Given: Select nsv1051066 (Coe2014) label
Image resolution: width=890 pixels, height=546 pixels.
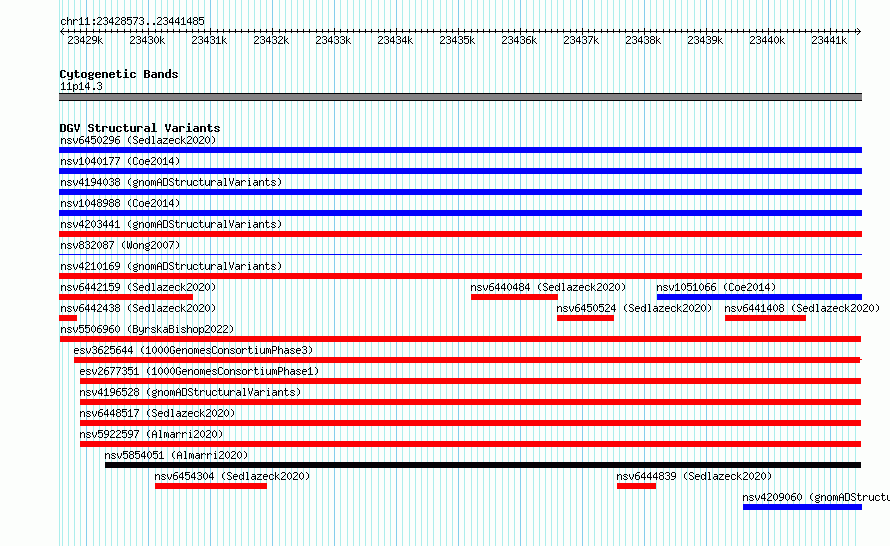Looking at the screenshot, I should [716, 287].
